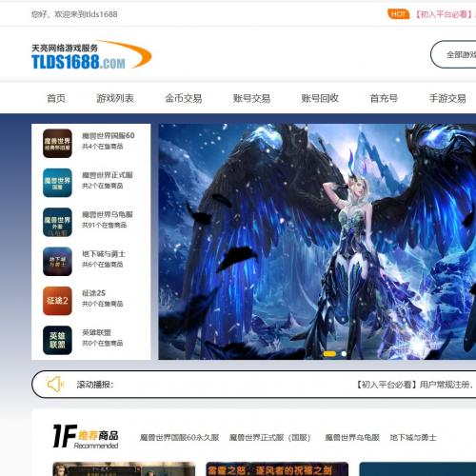Image resolution: width=476 pixels, height=476 pixels.
Task: Open the 金币交易 nav item
Action: (x=184, y=98)
